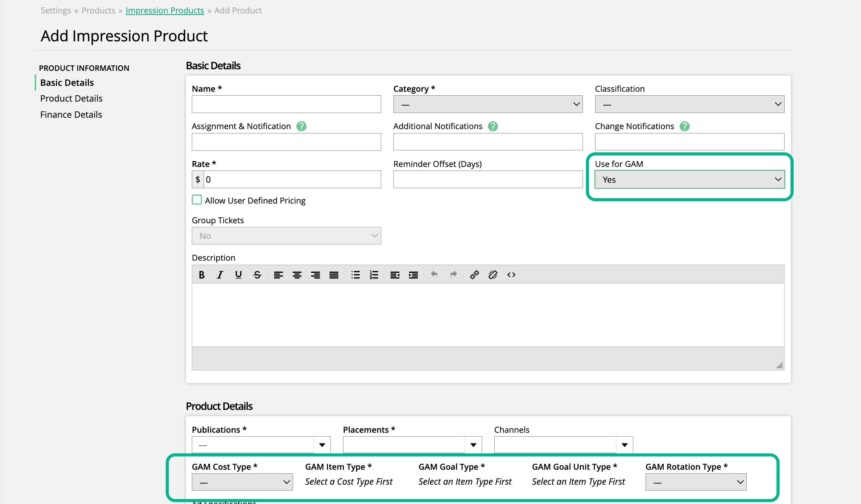The height and width of the screenshot is (504, 861).
Task: Apply italic formatting in the Description toolbar
Action: tap(220, 275)
